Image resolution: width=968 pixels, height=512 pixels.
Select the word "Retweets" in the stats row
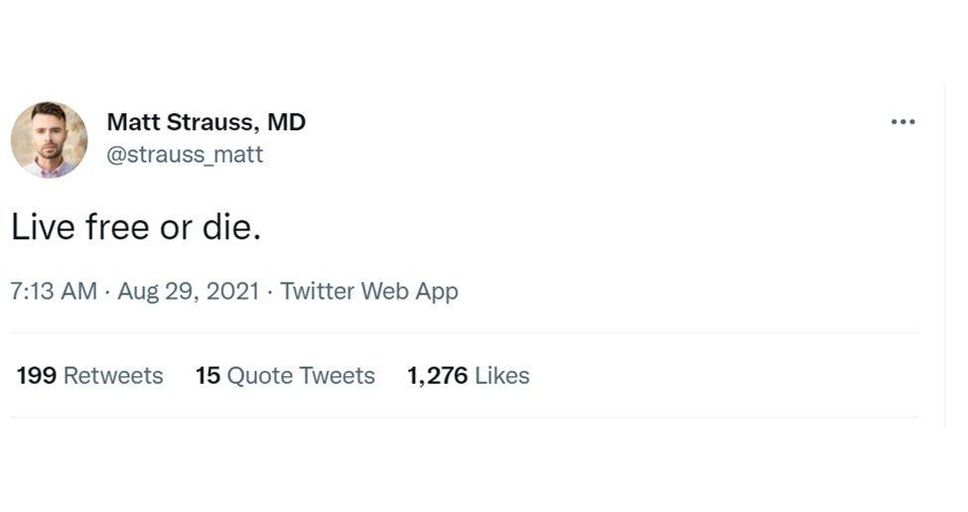click(x=113, y=376)
